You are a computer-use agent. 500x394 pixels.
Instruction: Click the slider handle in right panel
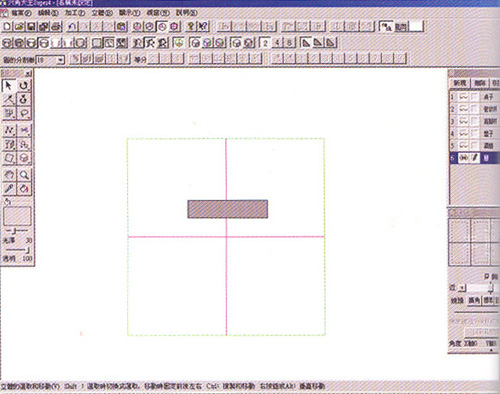(x=491, y=288)
